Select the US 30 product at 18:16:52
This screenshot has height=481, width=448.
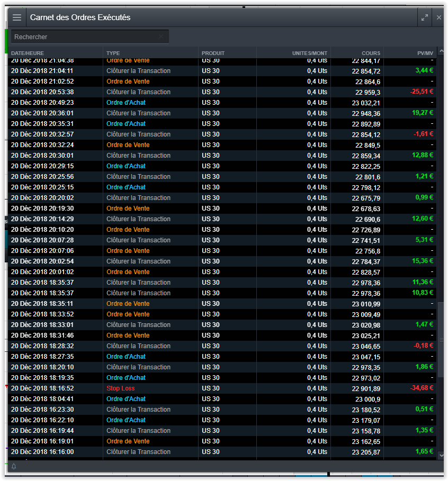pyautogui.click(x=211, y=388)
